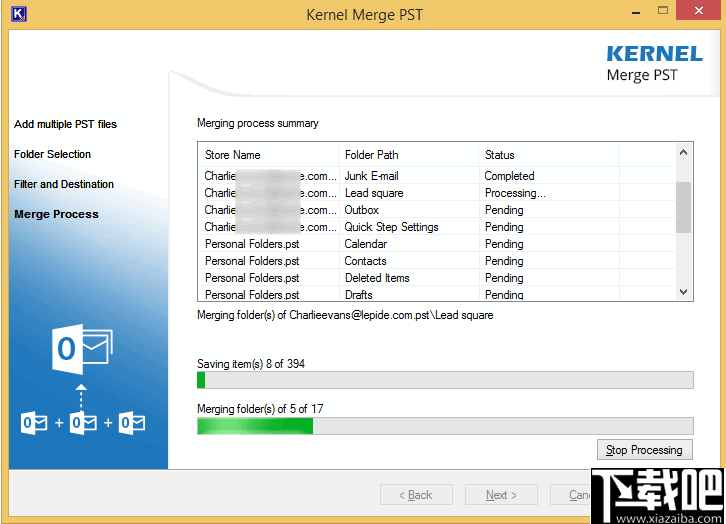Click the KERNEL Merge PST logo
The height and width of the screenshot is (524, 726).
(655, 64)
